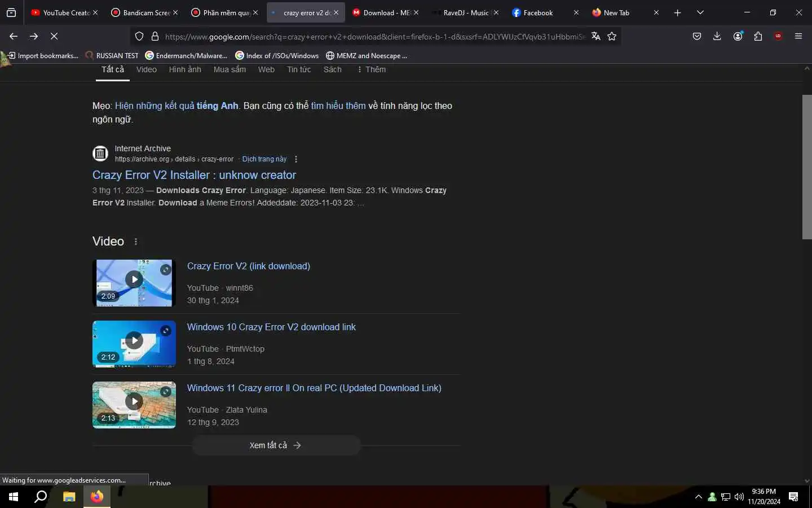The height and width of the screenshot is (508, 812).
Task: Close the Facebook tab
Action: (576, 12)
